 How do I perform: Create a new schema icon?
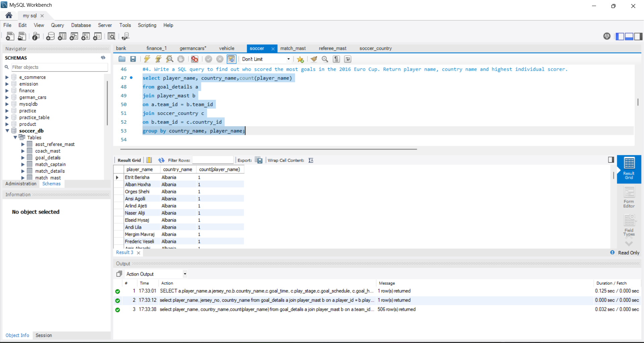[50, 36]
